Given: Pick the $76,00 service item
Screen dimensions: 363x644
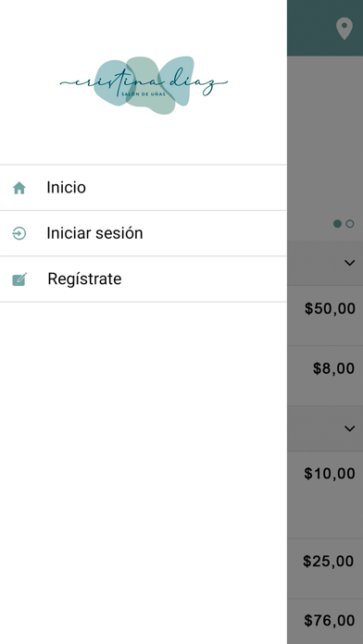Looking at the screenshot, I should click(x=325, y=621).
